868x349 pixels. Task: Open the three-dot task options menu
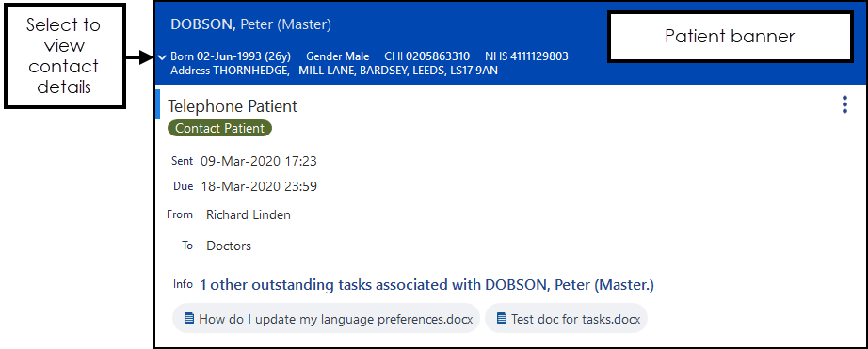coord(844,104)
